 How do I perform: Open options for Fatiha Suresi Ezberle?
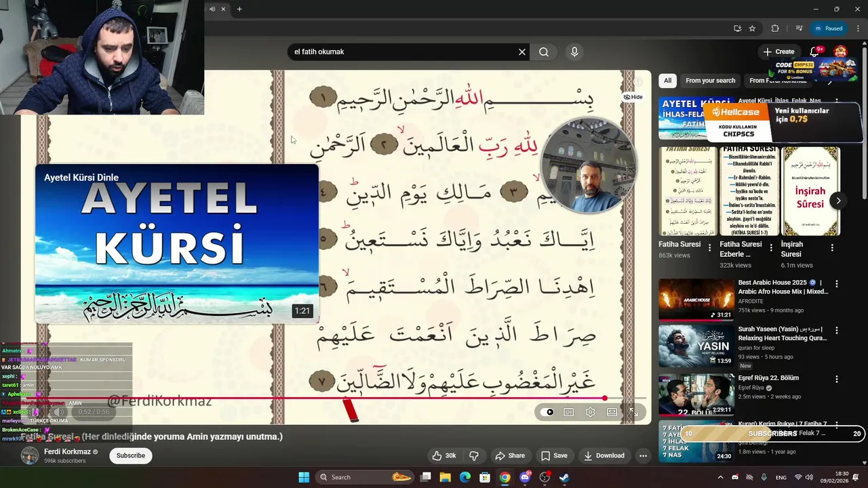[x=771, y=247]
